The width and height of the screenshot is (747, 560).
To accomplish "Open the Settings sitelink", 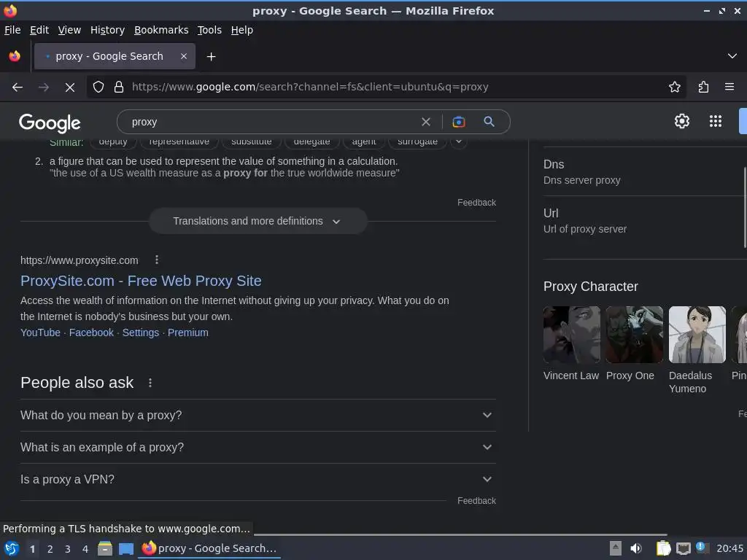I will [x=141, y=332].
